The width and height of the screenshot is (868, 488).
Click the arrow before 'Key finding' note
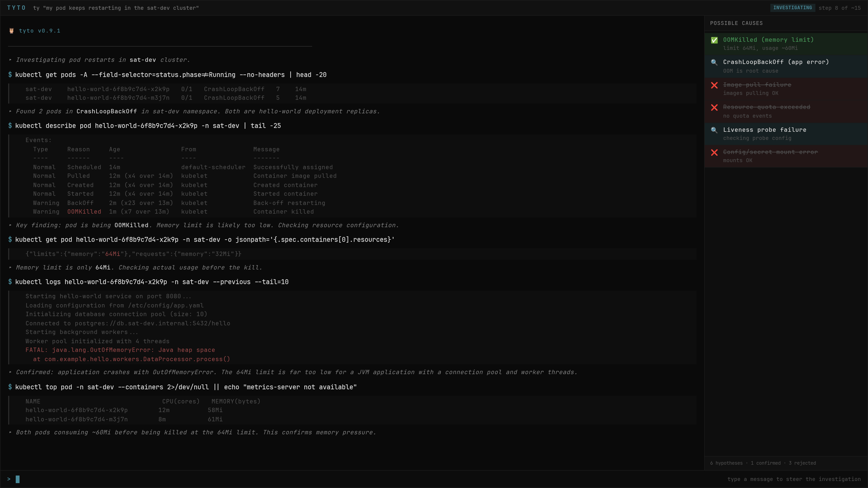click(x=11, y=225)
